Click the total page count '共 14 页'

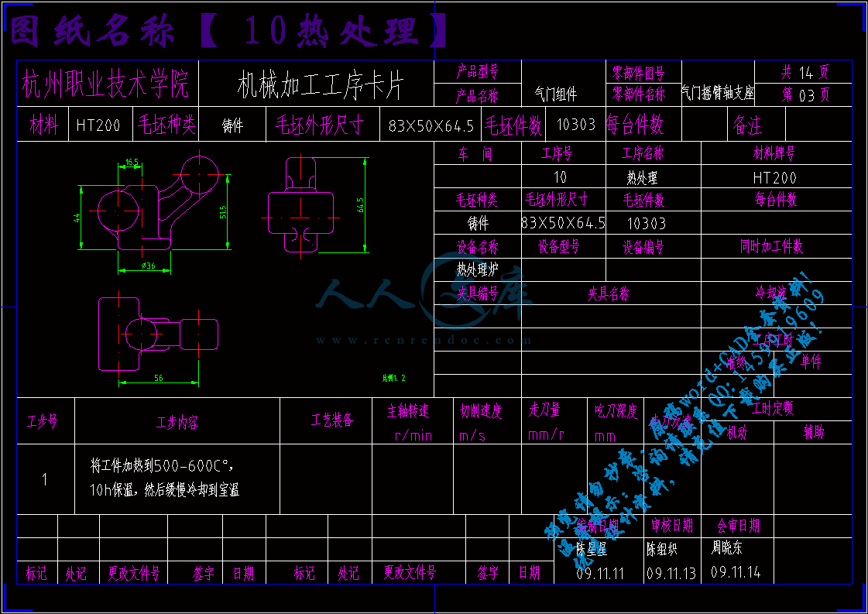pos(805,71)
